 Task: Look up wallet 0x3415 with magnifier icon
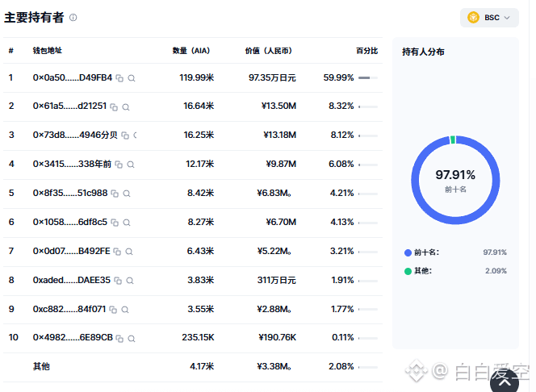click(131, 165)
